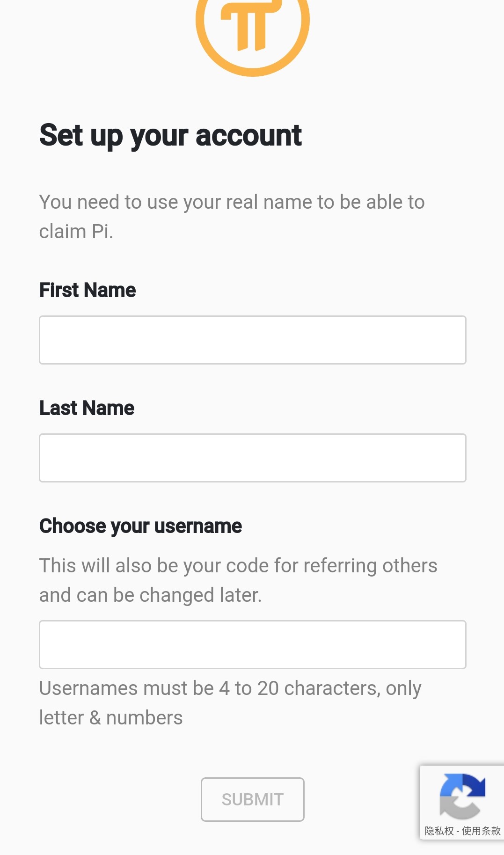Click the Choose your username label
The width and height of the screenshot is (504, 855).
click(x=140, y=526)
